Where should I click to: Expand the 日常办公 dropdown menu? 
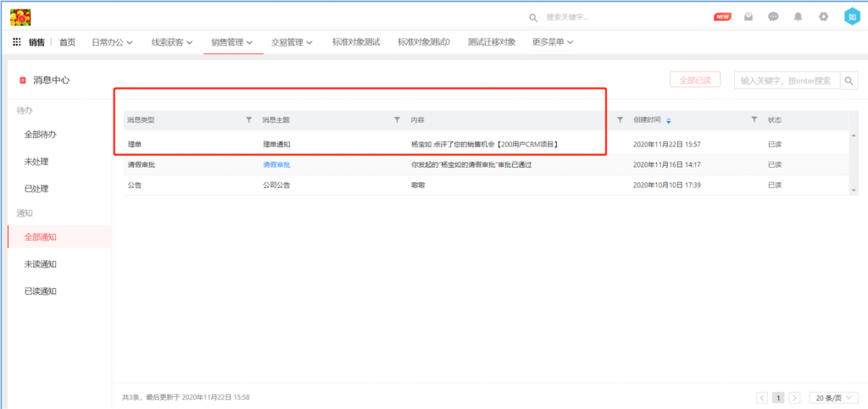[112, 42]
